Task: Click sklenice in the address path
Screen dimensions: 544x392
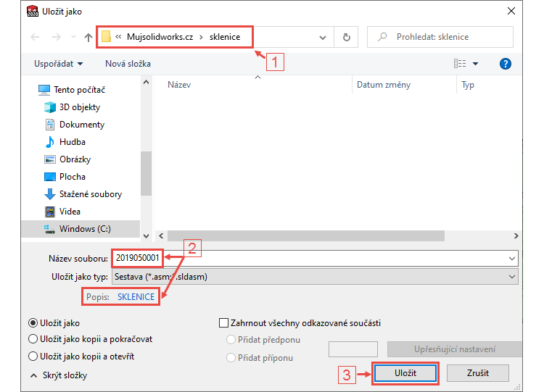Action: click(225, 37)
